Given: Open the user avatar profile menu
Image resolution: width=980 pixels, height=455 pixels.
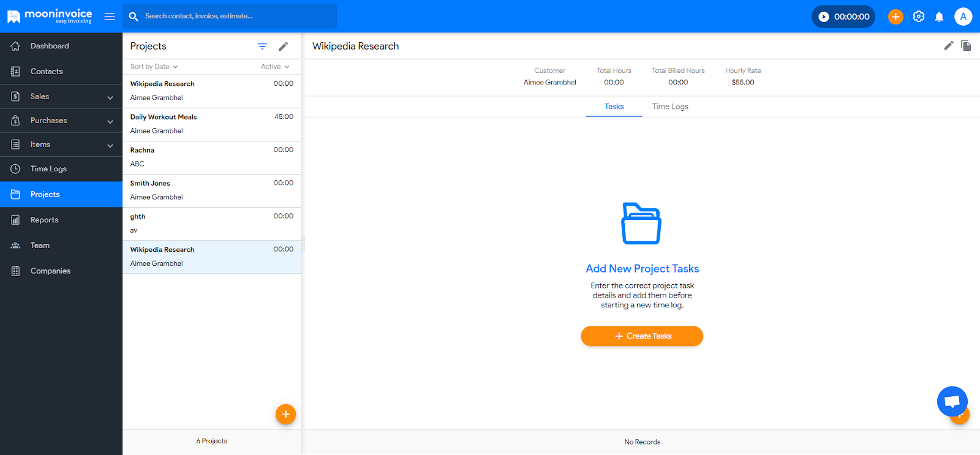Looking at the screenshot, I should point(963,17).
